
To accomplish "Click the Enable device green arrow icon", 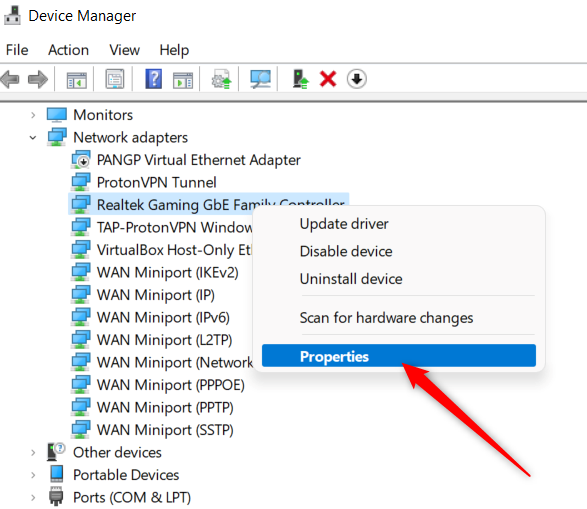I will pos(301,79).
